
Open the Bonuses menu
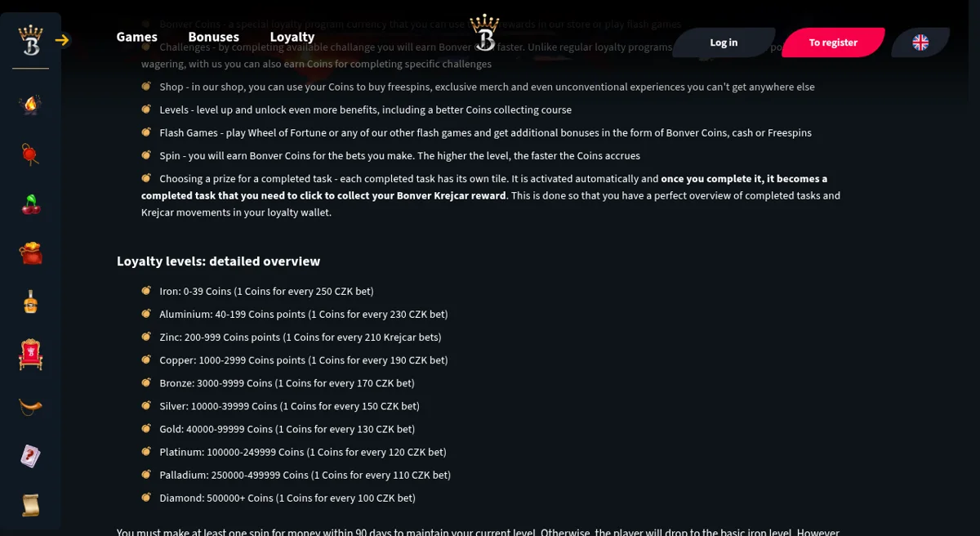click(x=213, y=37)
